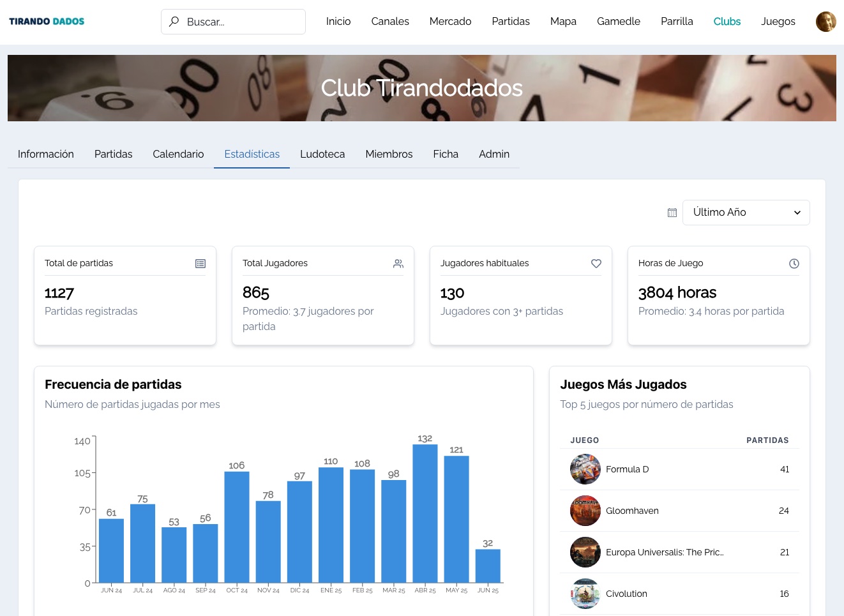
Task: Select Gamedle in the navigation menu
Action: 619,21
